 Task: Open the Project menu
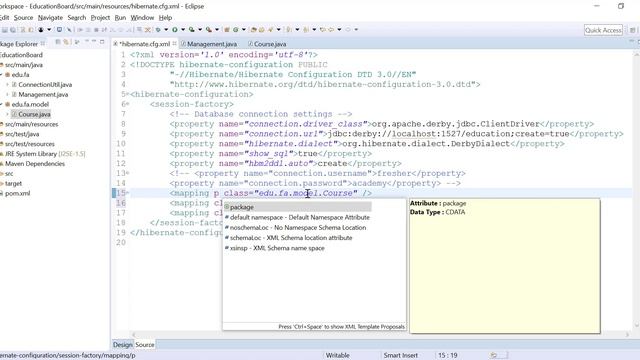click(100, 18)
